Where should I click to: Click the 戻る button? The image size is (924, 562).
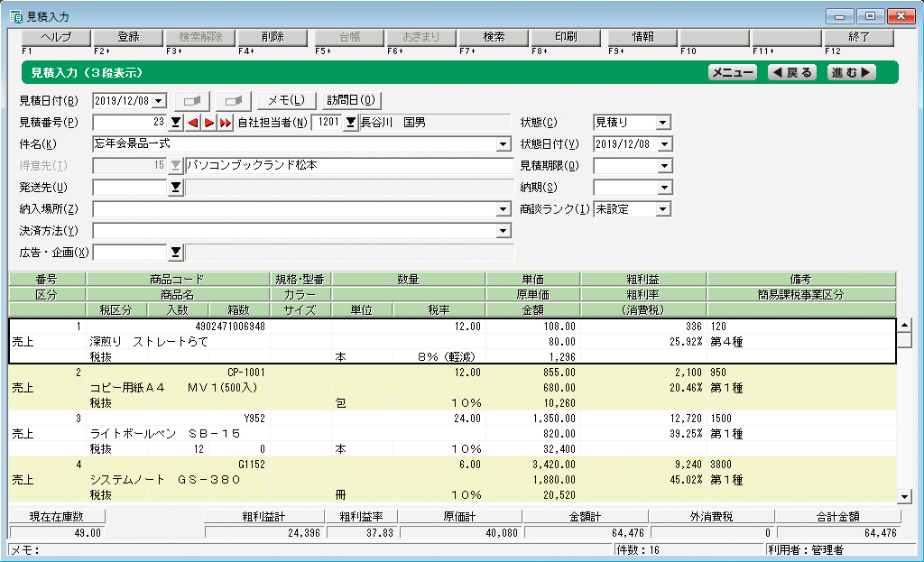[x=792, y=72]
